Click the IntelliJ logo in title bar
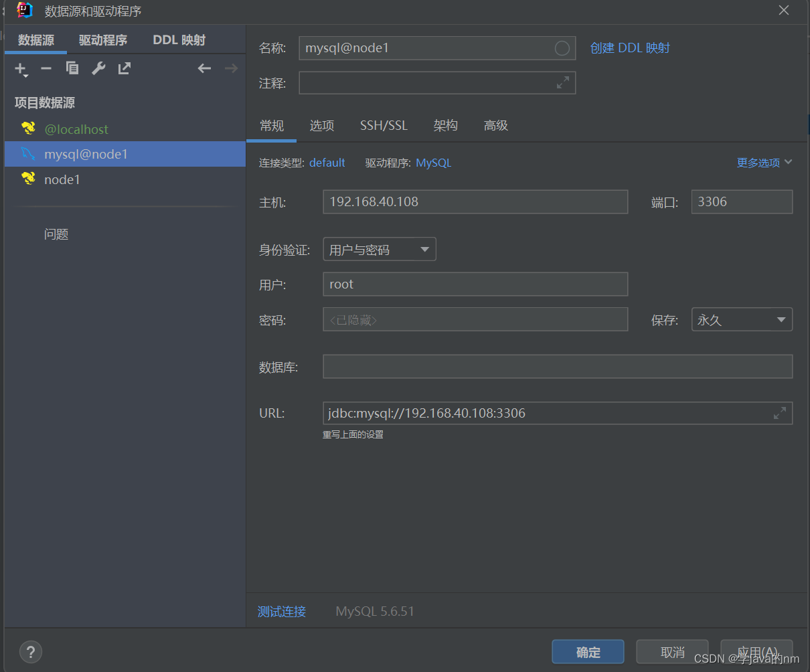The image size is (810, 672). (25, 10)
